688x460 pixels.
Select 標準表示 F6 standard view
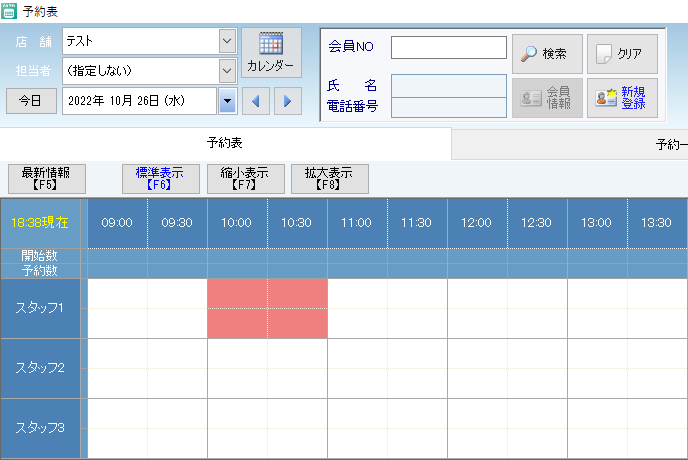[160, 178]
